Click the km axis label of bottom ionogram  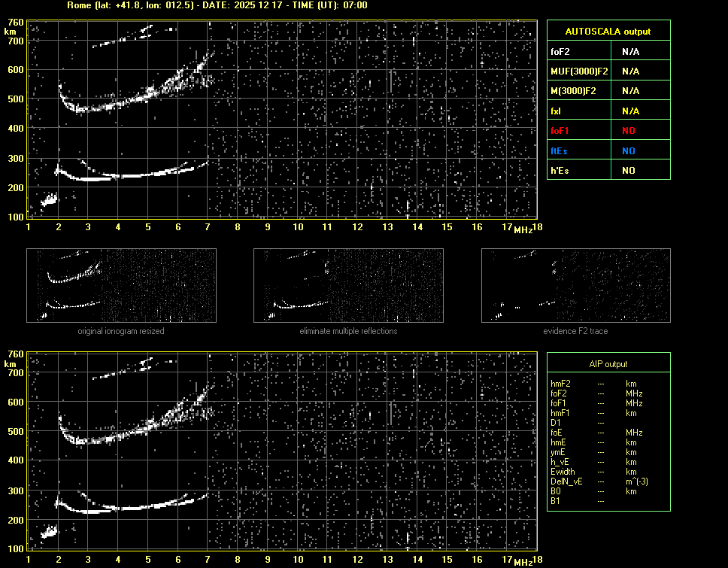tap(11, 363)
